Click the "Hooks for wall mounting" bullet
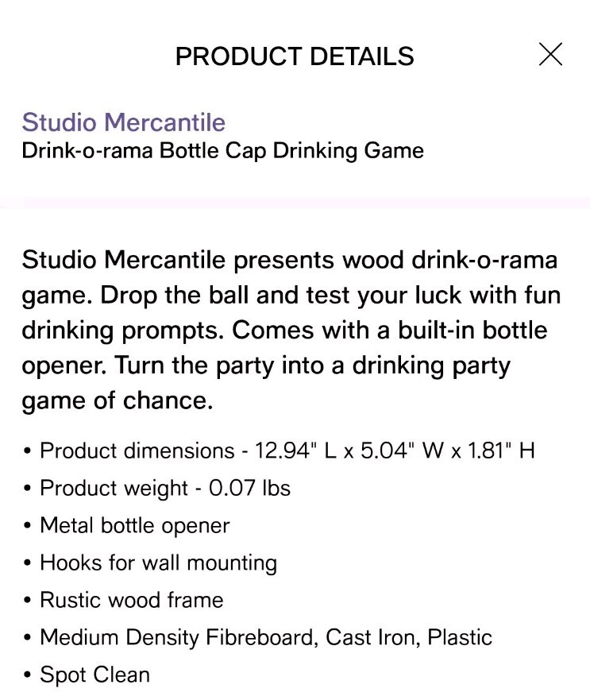 [158, 563]
